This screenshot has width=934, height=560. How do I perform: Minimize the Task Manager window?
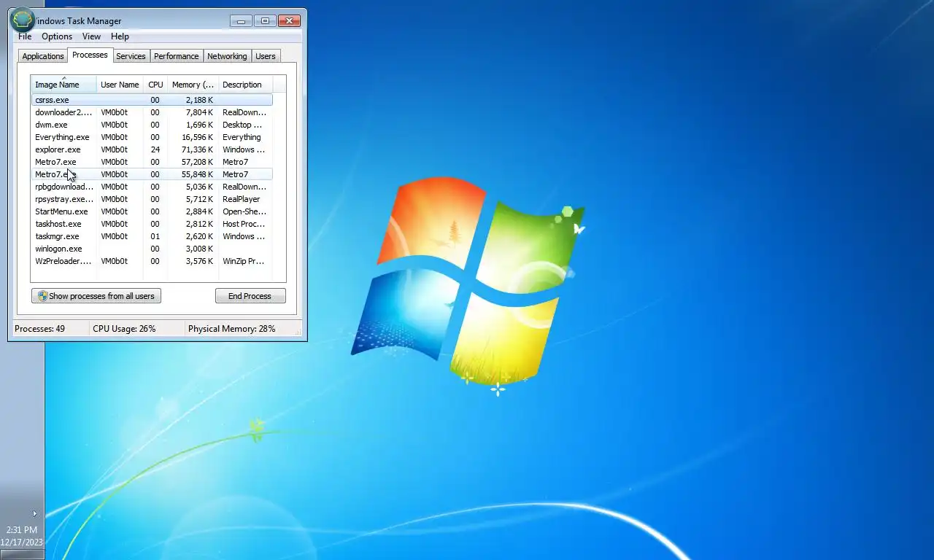[x=241, y=20]
